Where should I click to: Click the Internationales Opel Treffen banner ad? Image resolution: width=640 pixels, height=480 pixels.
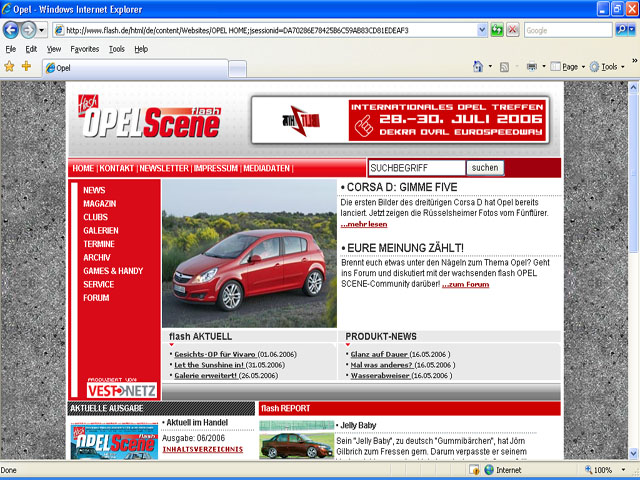pos(400,120)
